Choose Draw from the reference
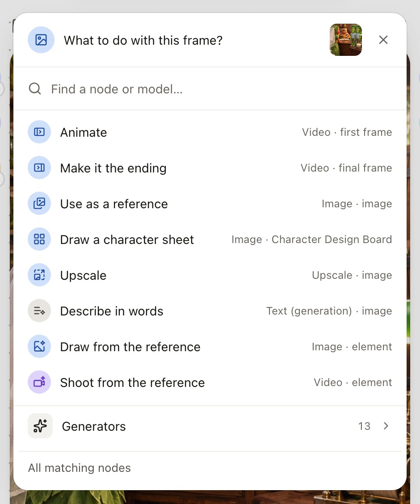 tap(210, 347)
